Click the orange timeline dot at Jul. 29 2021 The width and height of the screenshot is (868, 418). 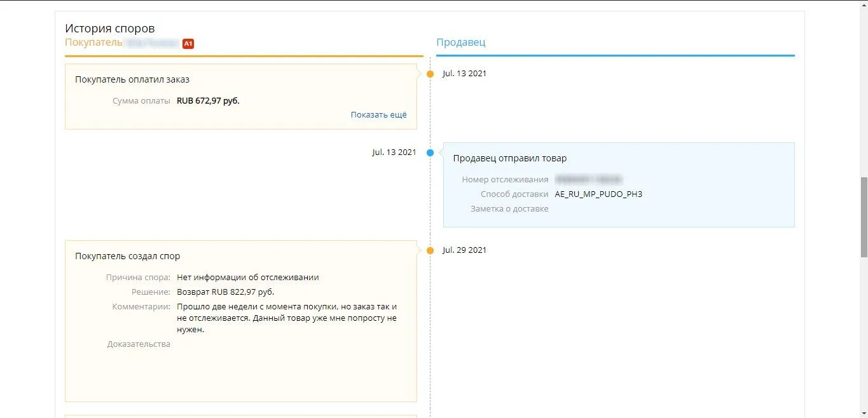click(x=430, y=250)
